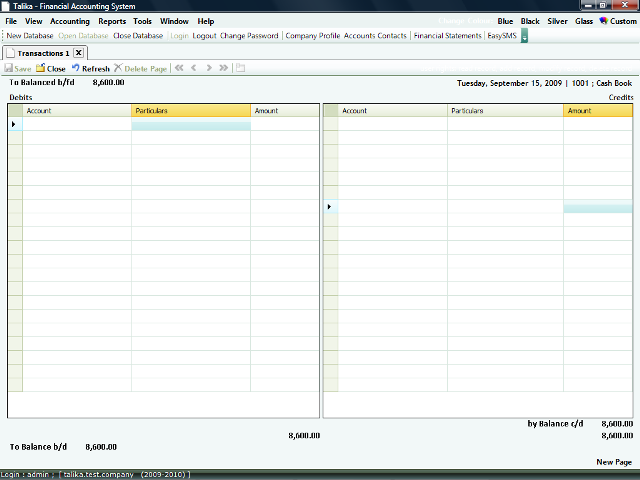This screenshot has width=640, height=480.
Task: Sort by Debits Particulars column header
Action: click(190, 111)
